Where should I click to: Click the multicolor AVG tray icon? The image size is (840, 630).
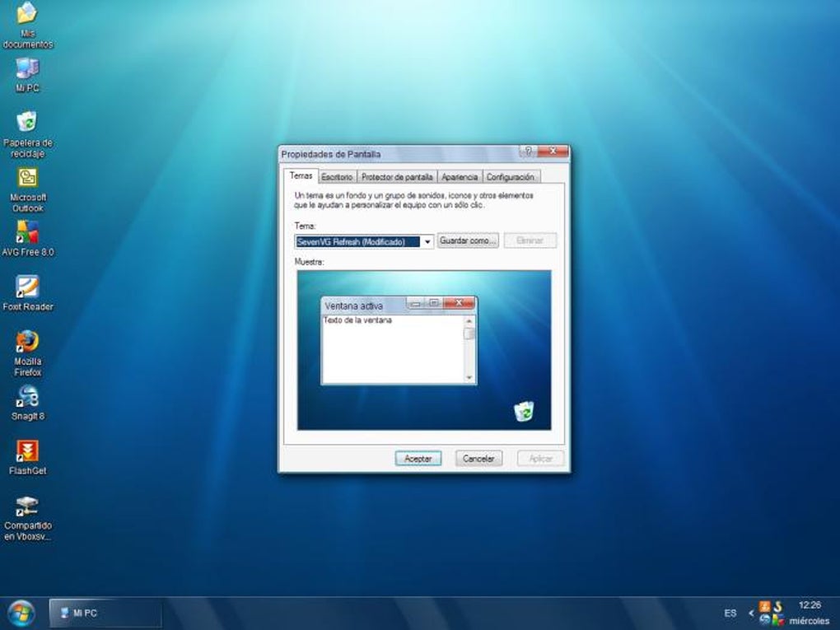[x=778, y=620]
